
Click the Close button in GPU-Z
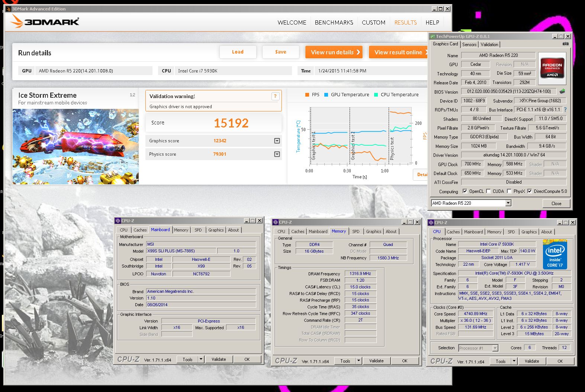556,204
